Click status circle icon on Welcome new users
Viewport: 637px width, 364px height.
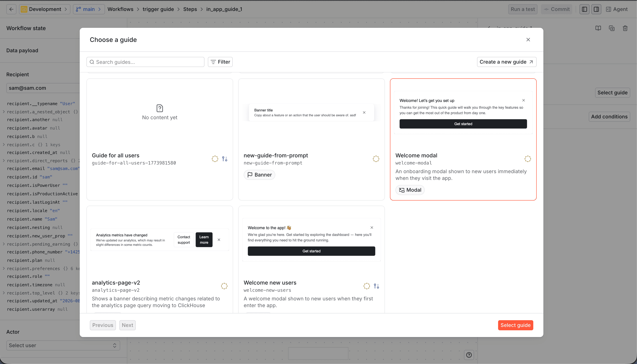pyautogui.click(x=367, y=286)
